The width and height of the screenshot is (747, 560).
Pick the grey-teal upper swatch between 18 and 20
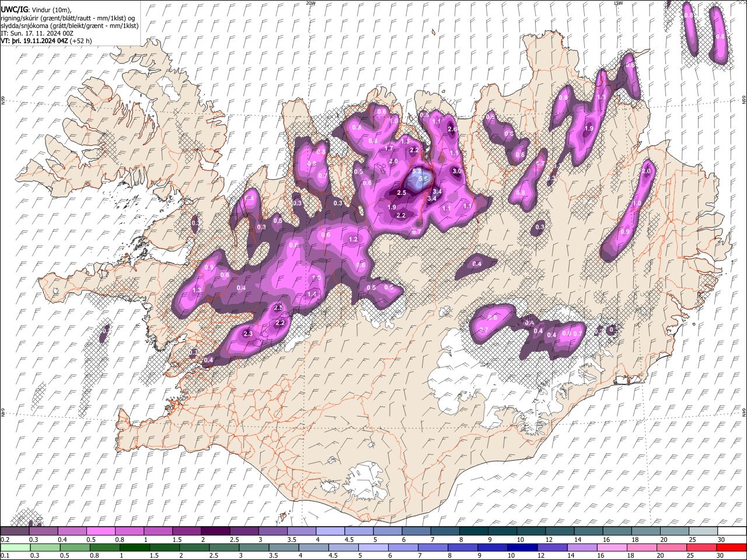645,531
